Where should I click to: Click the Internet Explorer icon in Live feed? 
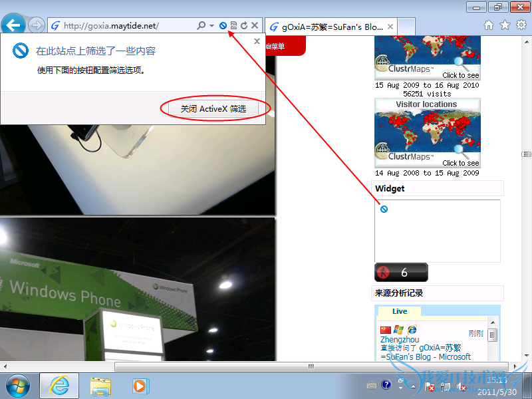tap(412, 329)
